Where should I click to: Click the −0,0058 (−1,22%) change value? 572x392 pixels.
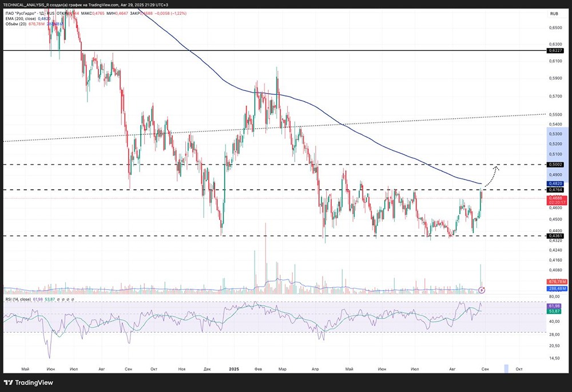coord(170,14)
